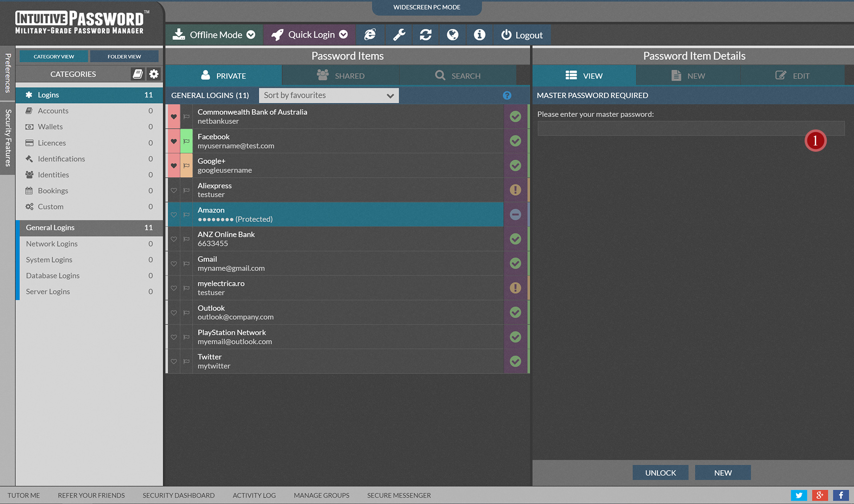Click the globe icon in toolbar

click(452, 35)
